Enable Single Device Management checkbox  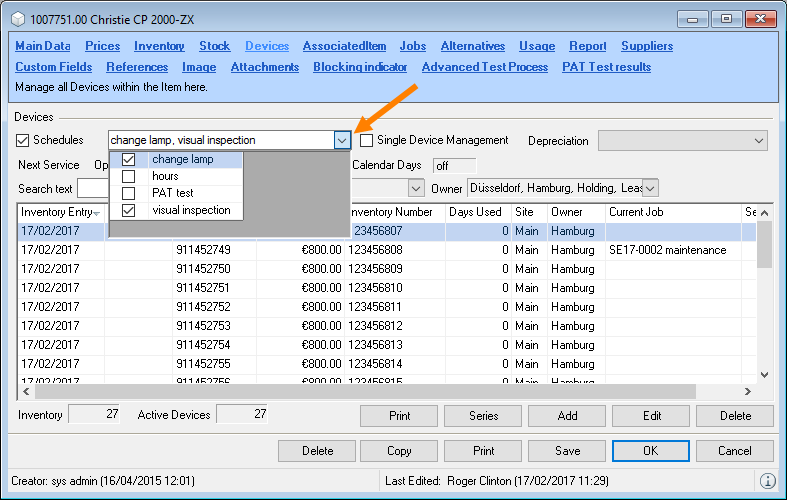366,140
